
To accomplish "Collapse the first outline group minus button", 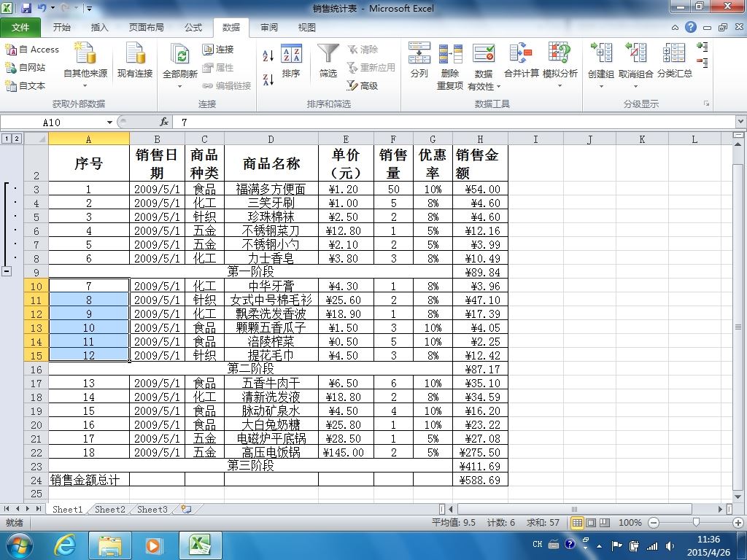I will (x=7, y=271).
